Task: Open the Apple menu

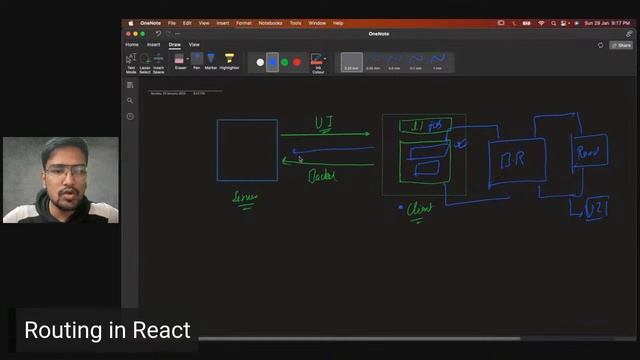Action: tap(131, 23)
